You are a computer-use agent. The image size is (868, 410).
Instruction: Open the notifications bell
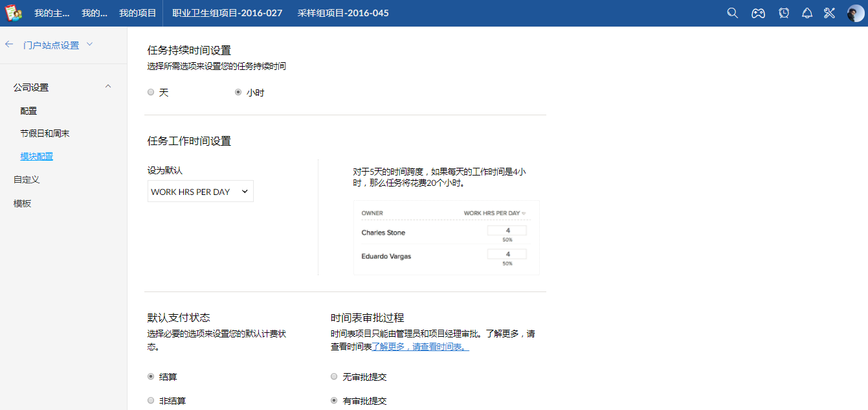coord(807,13)
